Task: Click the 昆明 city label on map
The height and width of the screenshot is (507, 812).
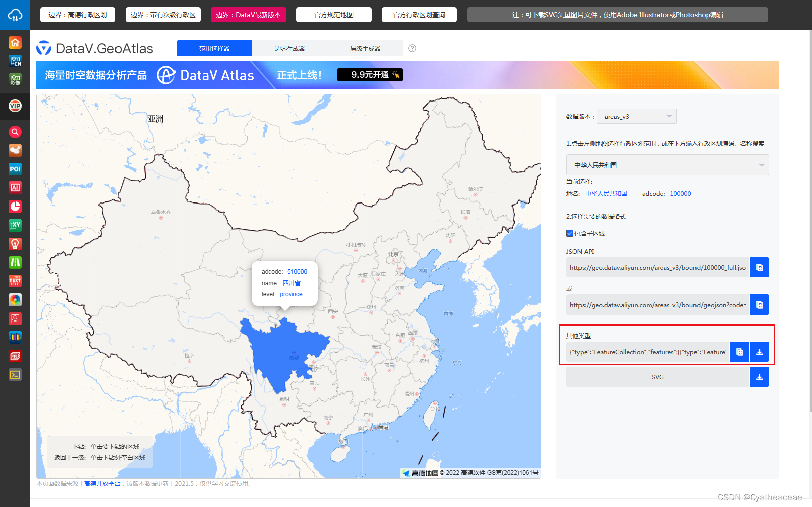Action: 284,399
